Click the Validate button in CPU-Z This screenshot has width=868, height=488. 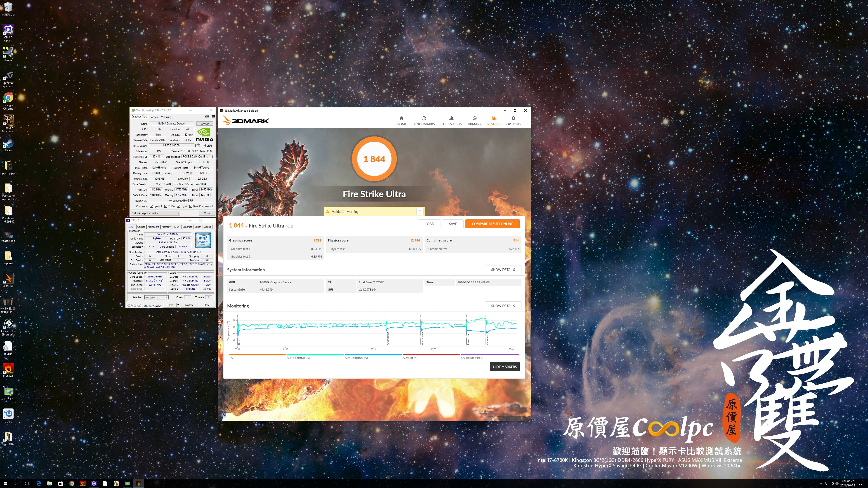189,305
